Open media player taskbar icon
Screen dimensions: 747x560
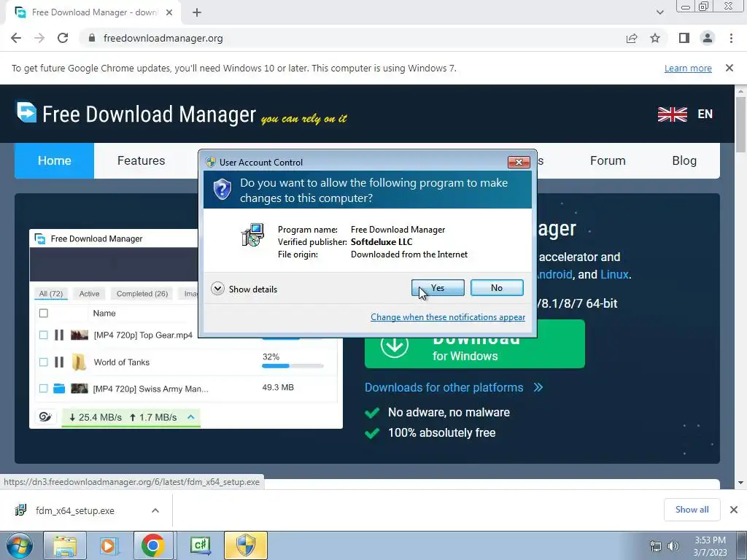(108, 545)
